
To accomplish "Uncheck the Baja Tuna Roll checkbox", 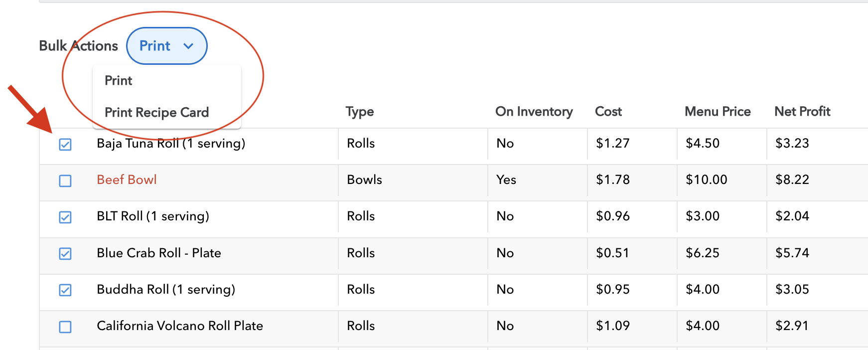I will (x=65, y=145).
